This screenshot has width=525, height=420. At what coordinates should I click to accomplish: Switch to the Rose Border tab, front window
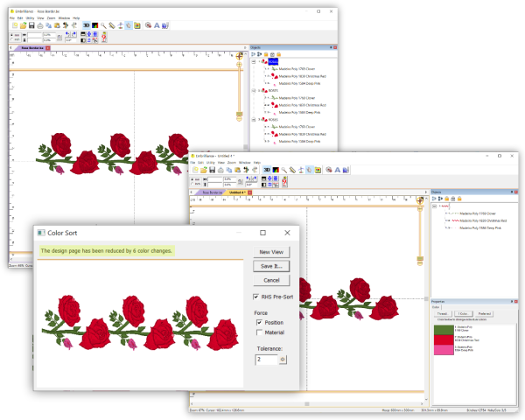(211, 192)
